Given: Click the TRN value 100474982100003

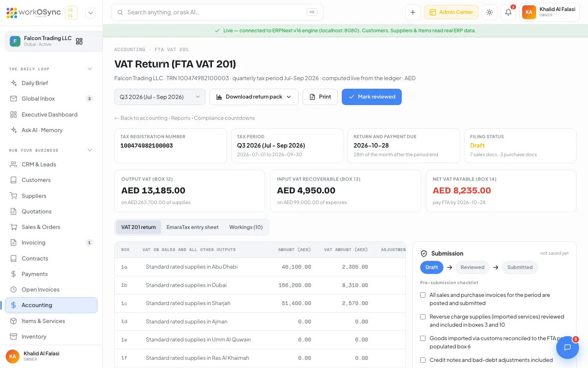Looking at the screenshot, I should click(x=147, y=146).
